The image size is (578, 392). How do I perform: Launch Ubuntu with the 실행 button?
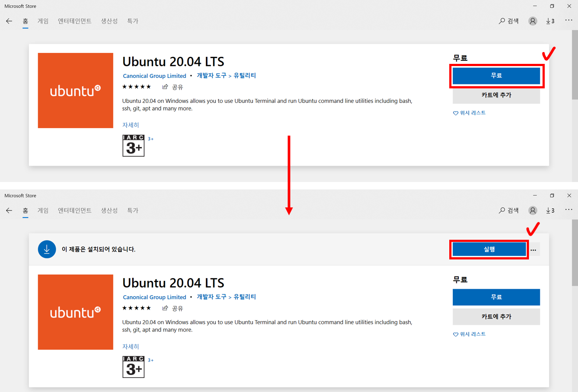[489, 249]
